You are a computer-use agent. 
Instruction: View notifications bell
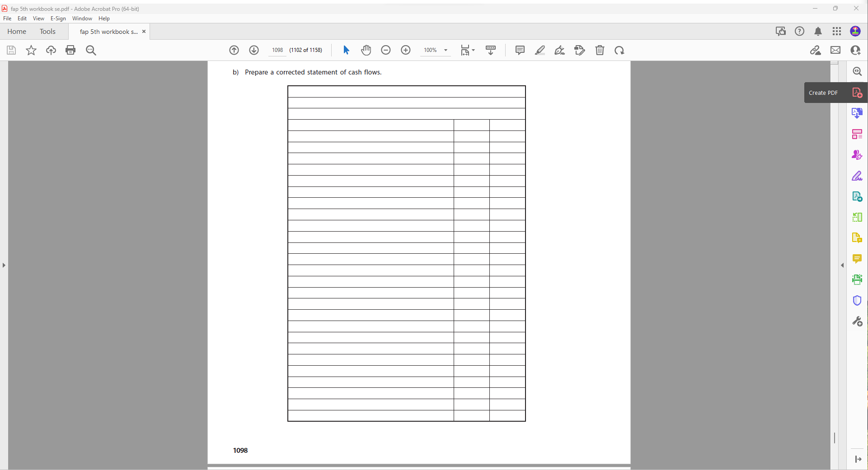point(818,31)
